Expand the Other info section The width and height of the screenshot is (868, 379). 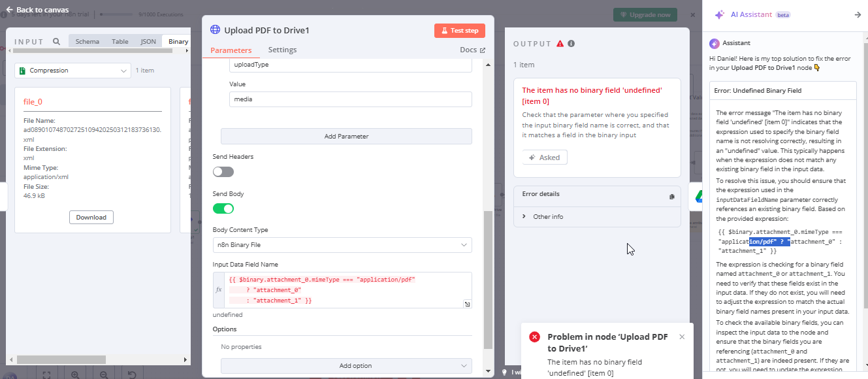click(524, 217)
